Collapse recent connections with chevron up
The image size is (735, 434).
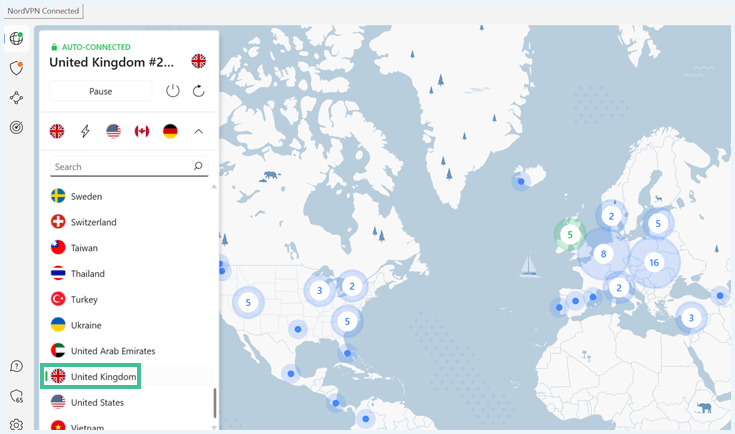point(199,131)
